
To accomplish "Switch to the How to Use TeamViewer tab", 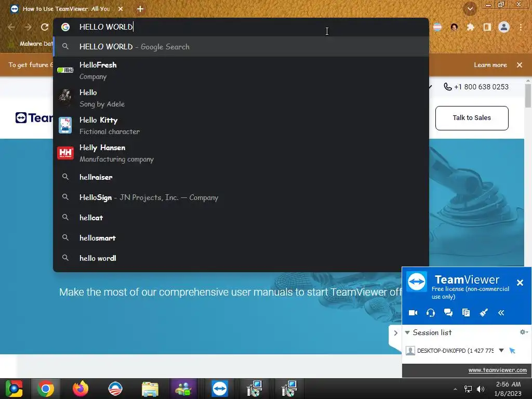I will coord(66,9).
